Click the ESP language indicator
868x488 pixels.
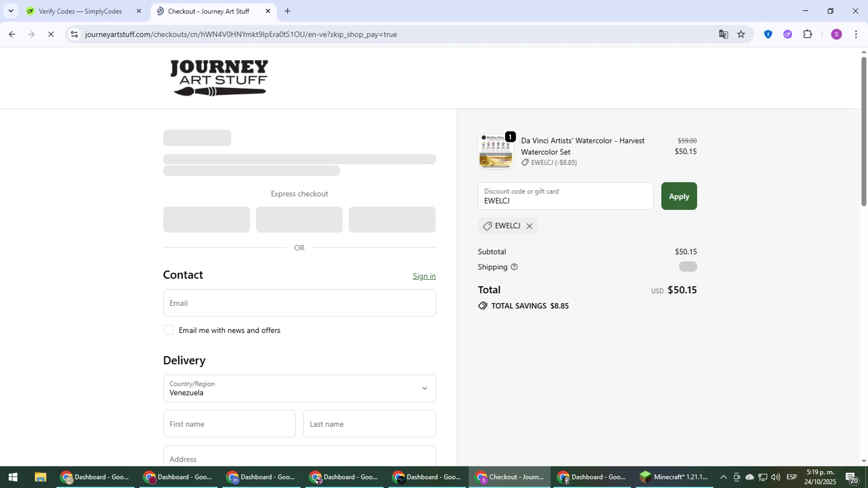tap(792, 478)
